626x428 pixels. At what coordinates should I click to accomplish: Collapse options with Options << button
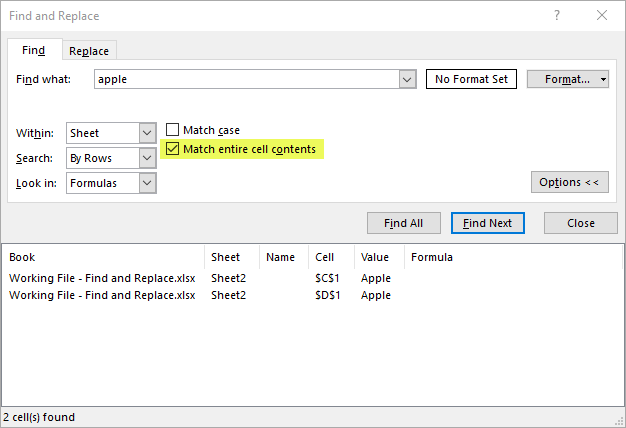pyautogui.click(x=569, y=182)
